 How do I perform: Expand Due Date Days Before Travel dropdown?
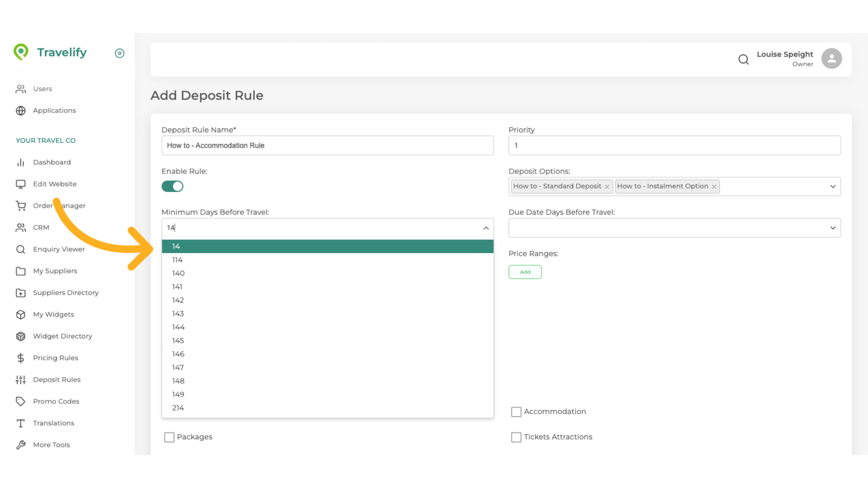point(832,228)
